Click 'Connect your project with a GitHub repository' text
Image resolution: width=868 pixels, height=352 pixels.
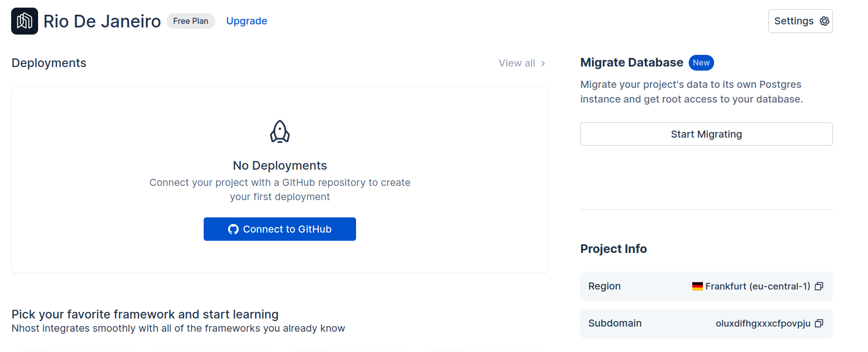click(280, 189)
